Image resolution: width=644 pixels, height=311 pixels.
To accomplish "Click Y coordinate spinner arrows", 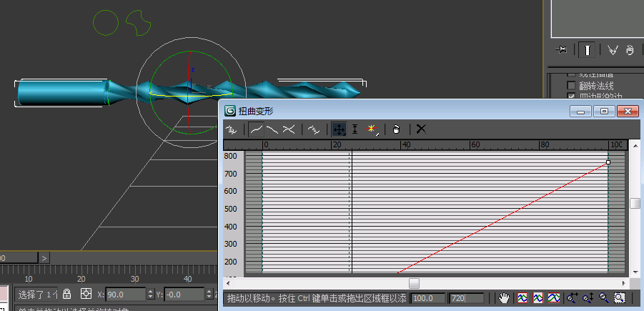I will pos(208,294).
